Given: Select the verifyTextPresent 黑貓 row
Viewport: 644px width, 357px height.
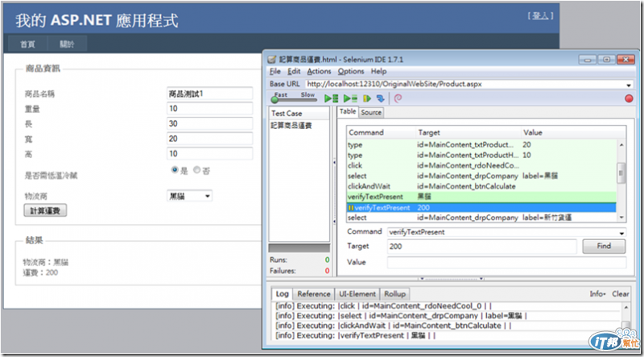Looking at the screenshot, I should click(x=481, y=197).
